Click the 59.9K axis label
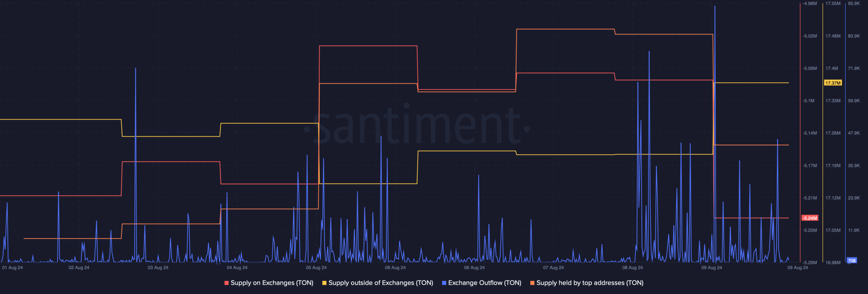The width and height of the screenshot is (868, 294). click(x=854, y=101)
